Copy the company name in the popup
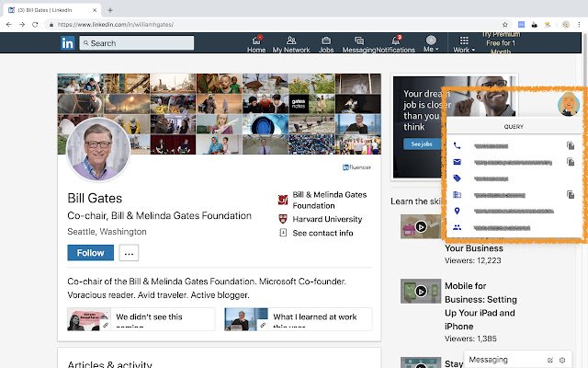This screenshot has height=368, width=588. [x=571, y=194]
